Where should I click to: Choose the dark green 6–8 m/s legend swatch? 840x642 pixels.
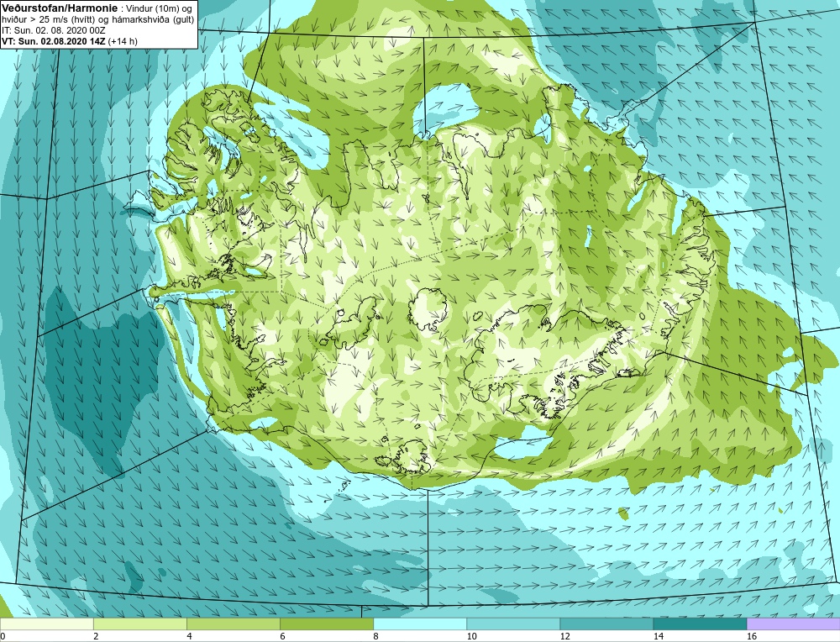pos(326,624)
